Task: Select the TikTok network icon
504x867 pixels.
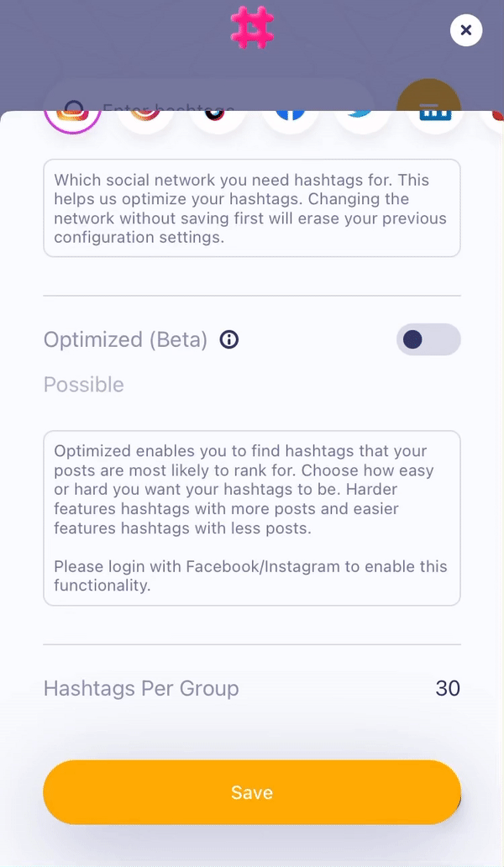Action: tap(218, 121)
